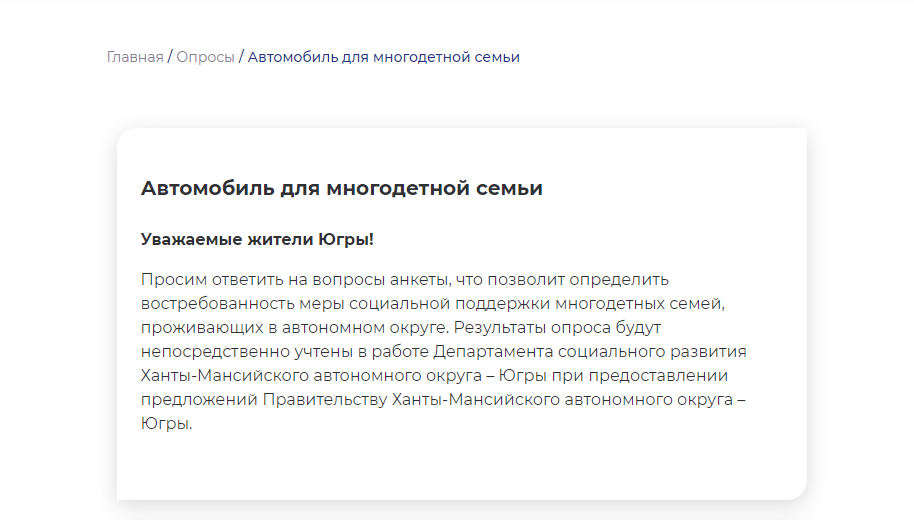
Task: Click the word "предложений" in the paragraph
Action: 199,399
